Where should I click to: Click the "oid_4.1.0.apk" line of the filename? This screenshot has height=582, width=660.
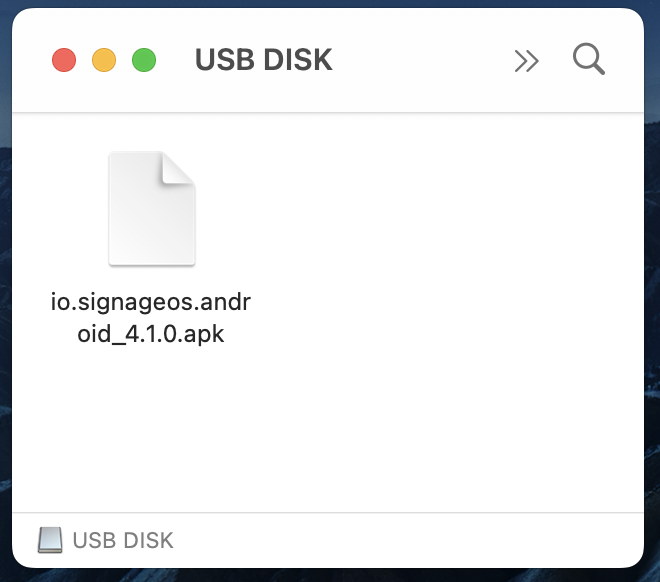tap(151, 334)
